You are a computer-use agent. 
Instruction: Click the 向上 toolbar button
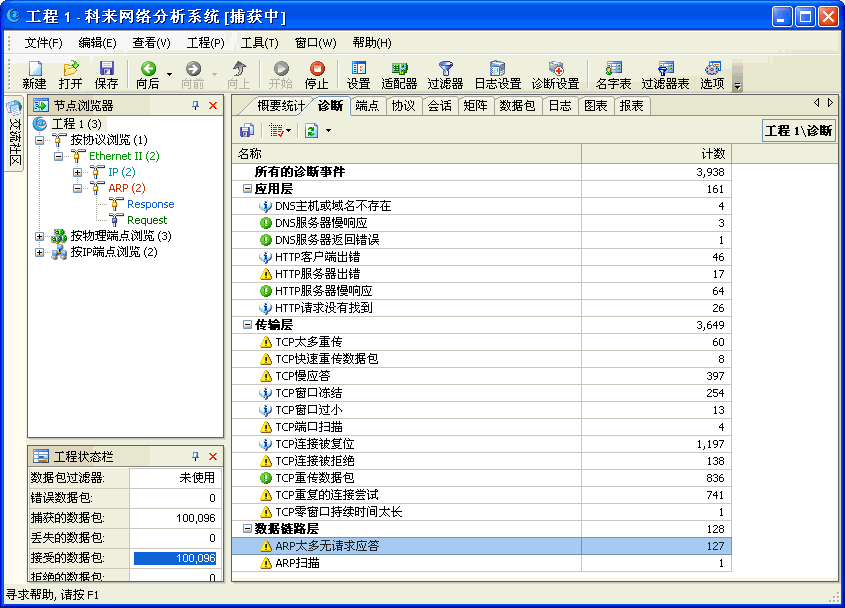tap(237, 72)
